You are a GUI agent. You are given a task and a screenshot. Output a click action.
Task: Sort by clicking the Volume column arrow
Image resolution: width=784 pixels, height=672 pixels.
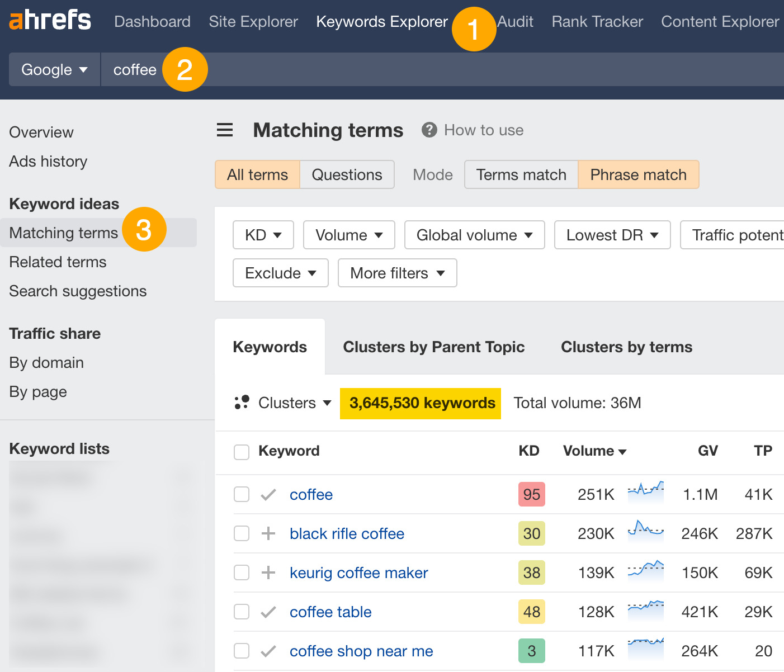click(x=623, y=451)
